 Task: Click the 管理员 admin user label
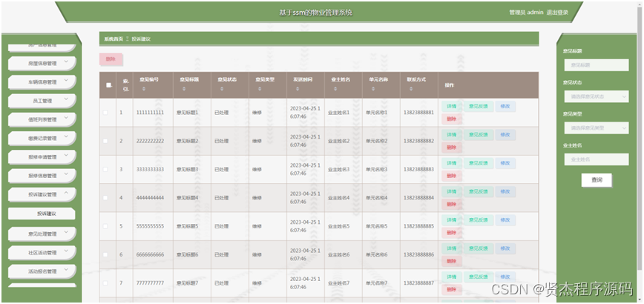click(527, 13)
